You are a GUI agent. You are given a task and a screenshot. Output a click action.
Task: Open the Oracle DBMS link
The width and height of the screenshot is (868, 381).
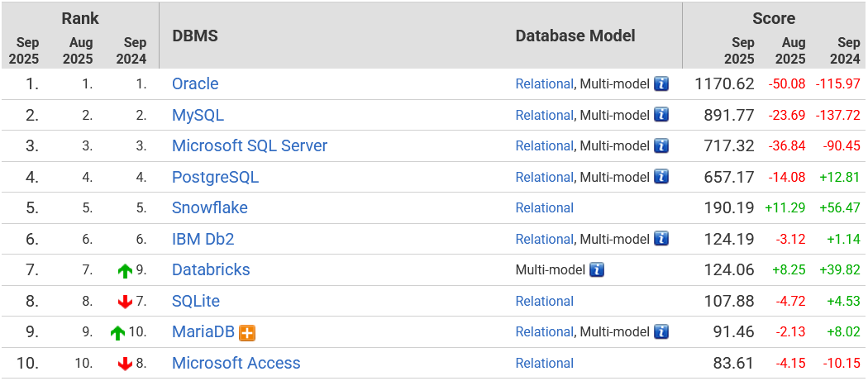[x=195, y=83]
